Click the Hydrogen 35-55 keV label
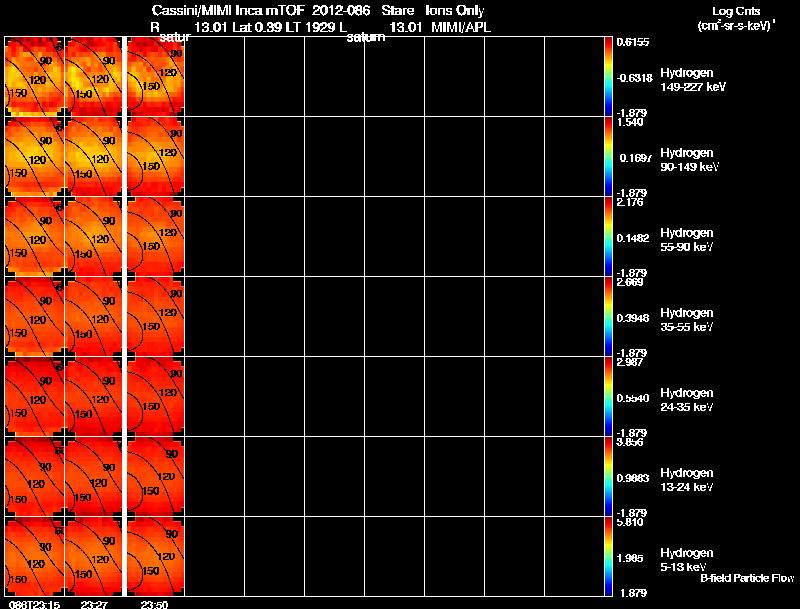The height and width of the screenshot is (609, 800). point(687,320)
